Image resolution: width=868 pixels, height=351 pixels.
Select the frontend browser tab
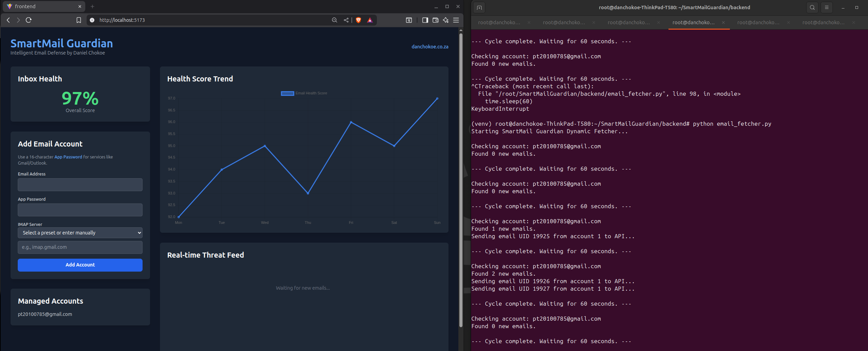pos(34,6)
